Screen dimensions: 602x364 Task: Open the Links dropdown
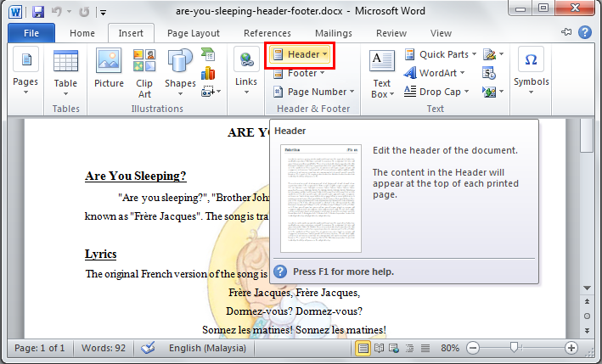246,72
